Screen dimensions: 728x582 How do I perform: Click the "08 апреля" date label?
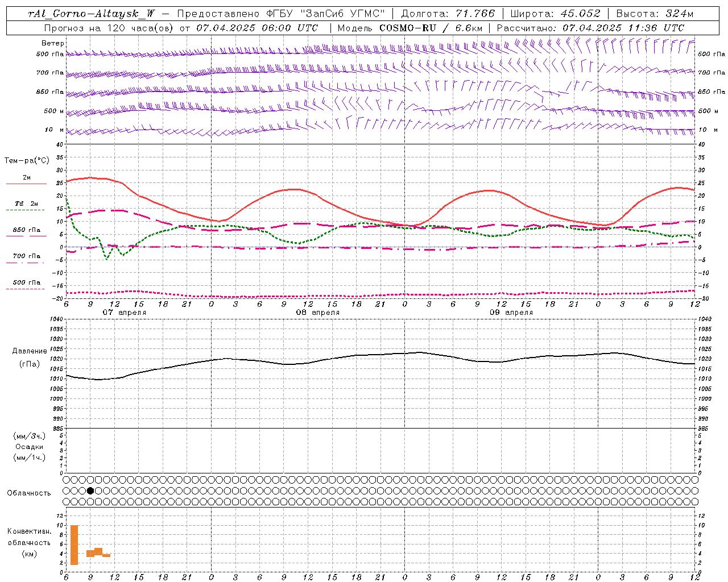[x=317, y=313]
